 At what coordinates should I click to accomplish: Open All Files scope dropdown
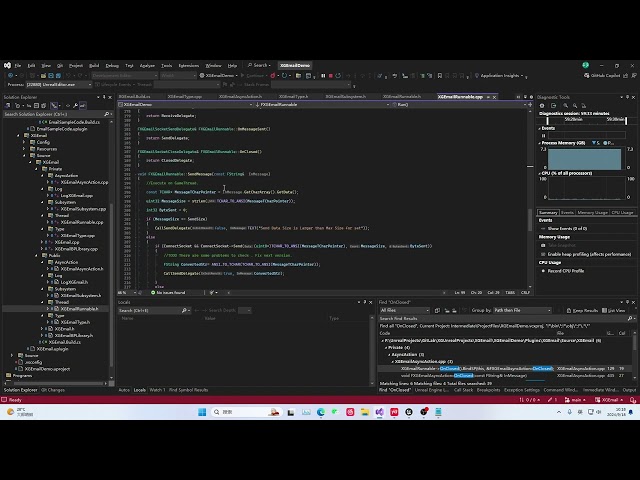404,311
